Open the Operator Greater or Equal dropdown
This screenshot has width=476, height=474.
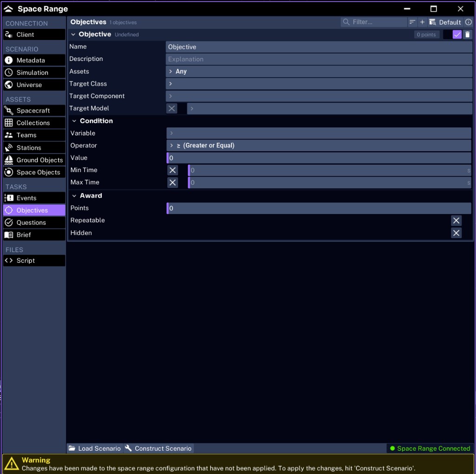click(319, 146)
